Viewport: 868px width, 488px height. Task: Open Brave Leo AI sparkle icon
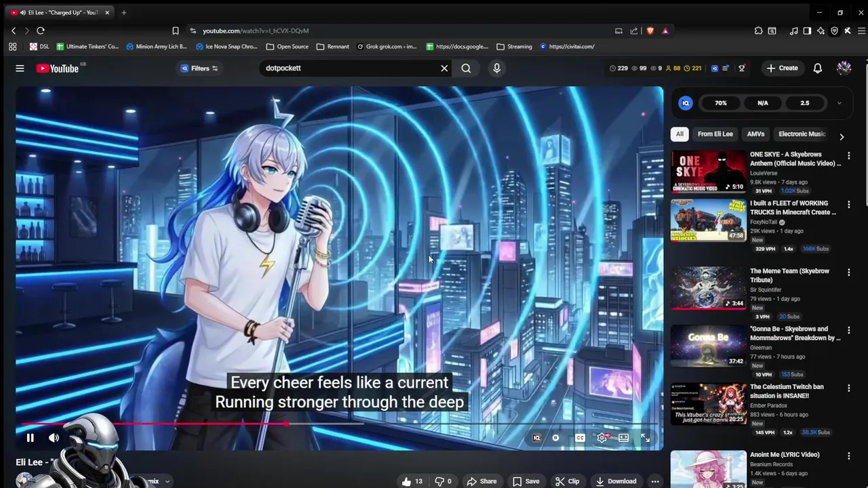(x=821, y=30)
